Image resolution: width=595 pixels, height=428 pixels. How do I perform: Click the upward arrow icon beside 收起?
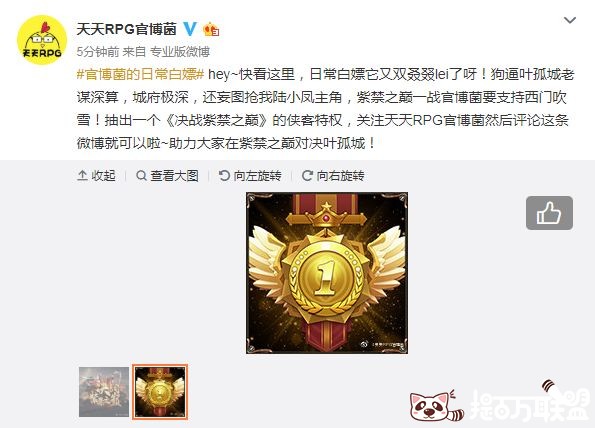82,176
